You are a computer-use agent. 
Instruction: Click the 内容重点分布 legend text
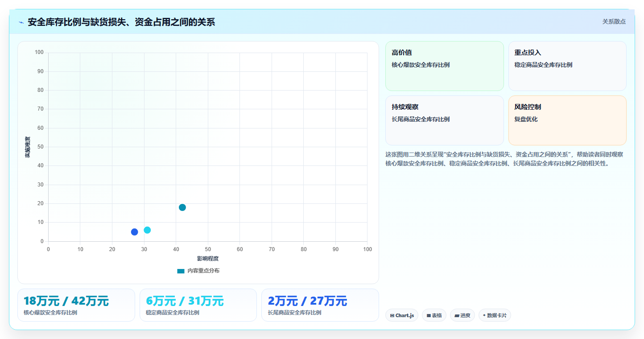coord(203,271)
